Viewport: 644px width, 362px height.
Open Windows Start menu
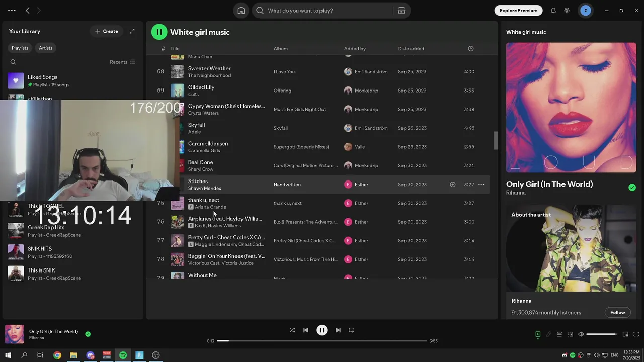[8, 355]
